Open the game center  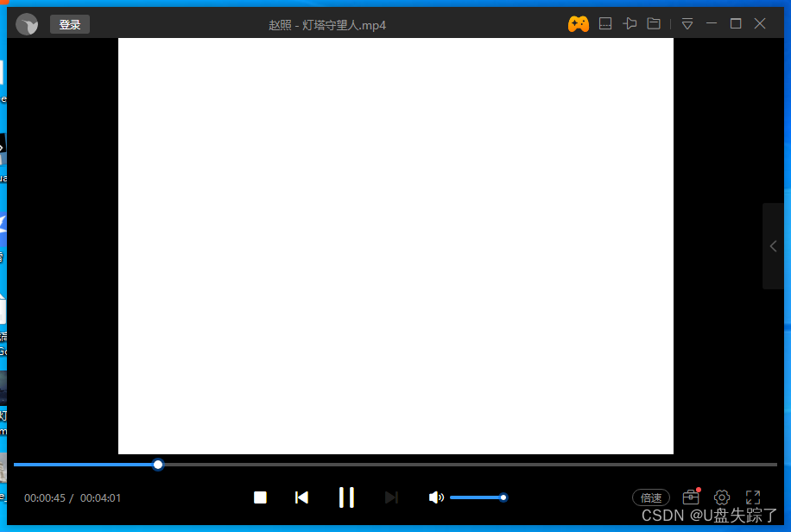coord(579,23)
